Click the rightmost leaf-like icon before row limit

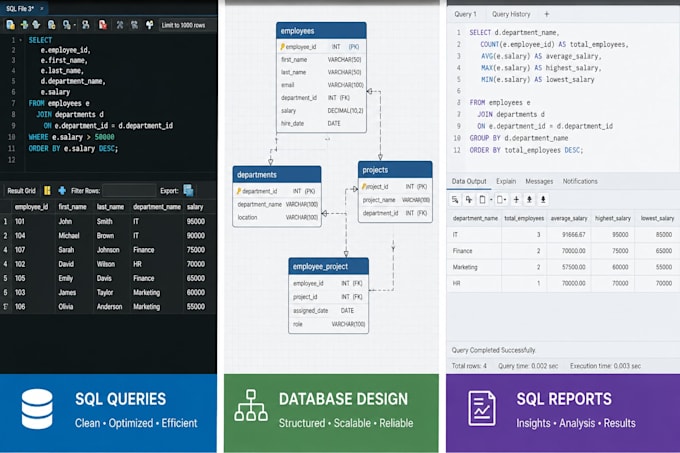click(149, 25)
